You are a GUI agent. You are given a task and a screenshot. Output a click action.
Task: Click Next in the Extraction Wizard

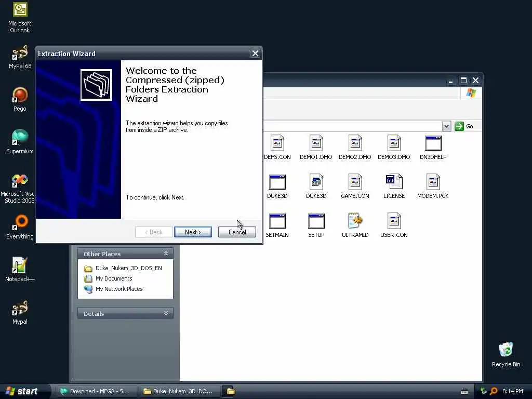(193, 232)
